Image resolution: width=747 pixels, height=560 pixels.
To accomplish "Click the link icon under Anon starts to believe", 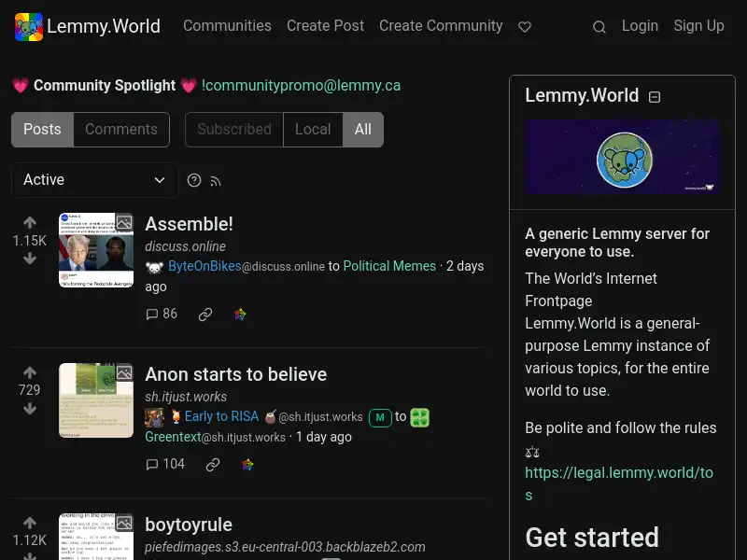I will coord(213,465).
